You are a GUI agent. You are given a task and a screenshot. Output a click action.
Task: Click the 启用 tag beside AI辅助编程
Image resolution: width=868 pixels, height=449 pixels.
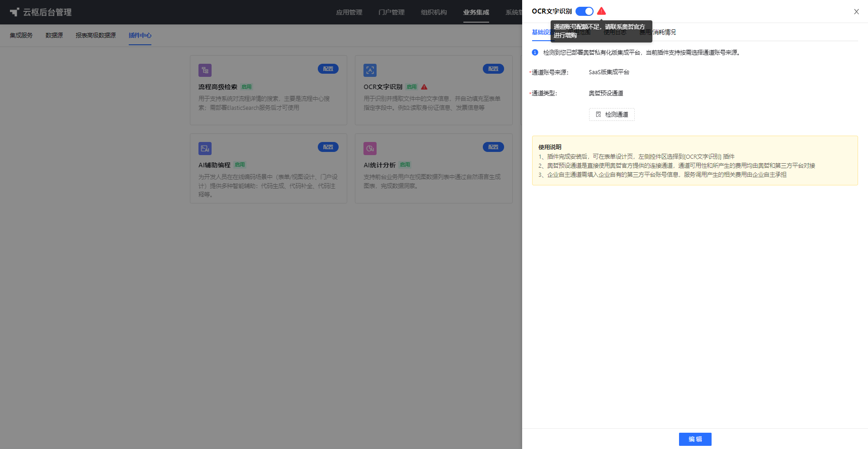[240, 165]
